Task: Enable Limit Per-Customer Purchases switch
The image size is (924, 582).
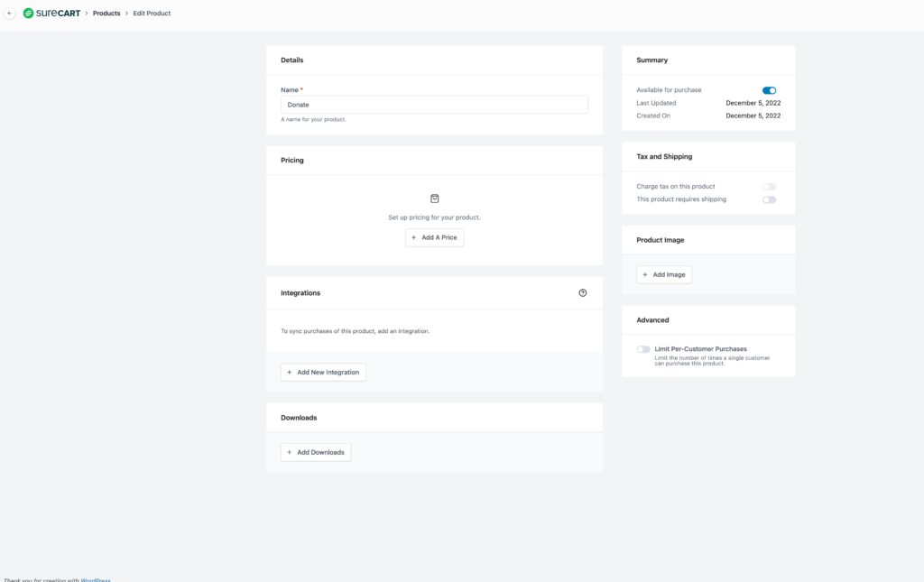Action: point(642,349)
